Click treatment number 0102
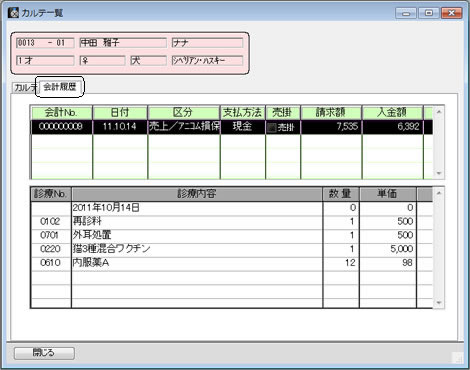470x370 pixels. [x=50, y=222]
